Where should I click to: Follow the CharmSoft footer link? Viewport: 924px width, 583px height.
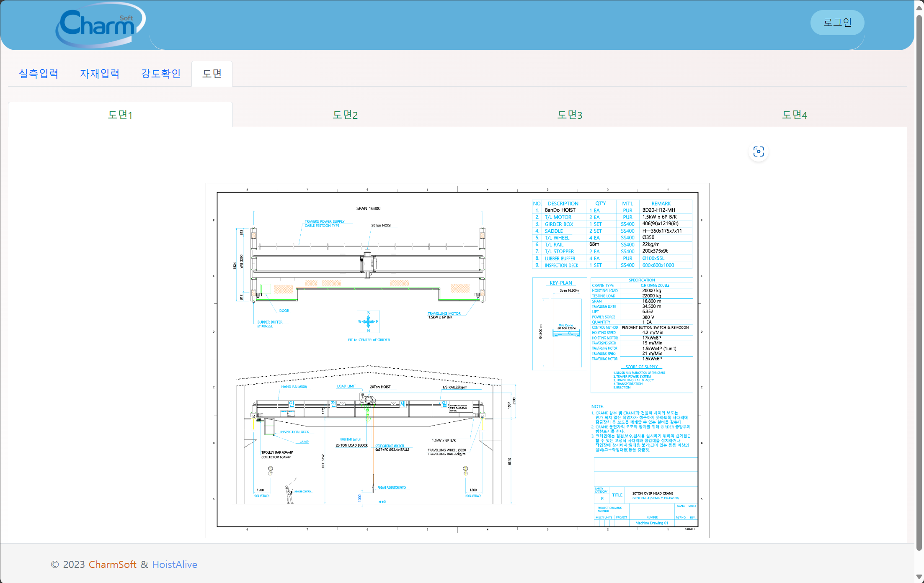click(112, 565)
